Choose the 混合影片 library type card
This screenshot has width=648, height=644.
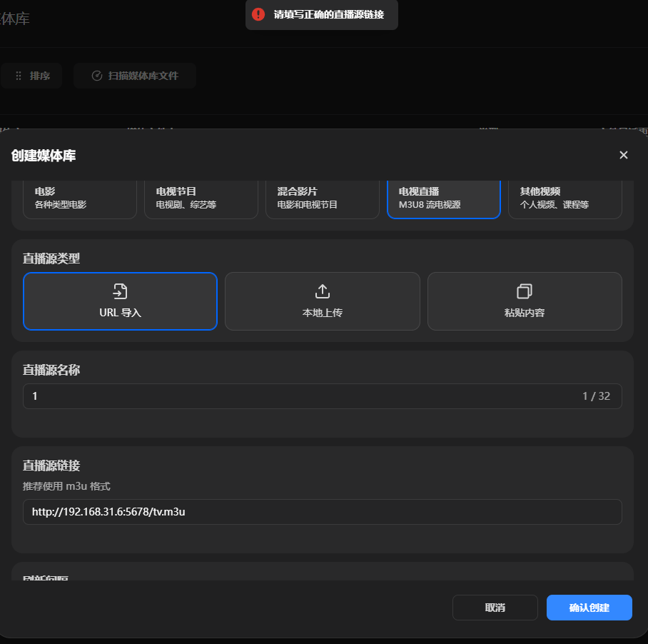pos(323,199)
